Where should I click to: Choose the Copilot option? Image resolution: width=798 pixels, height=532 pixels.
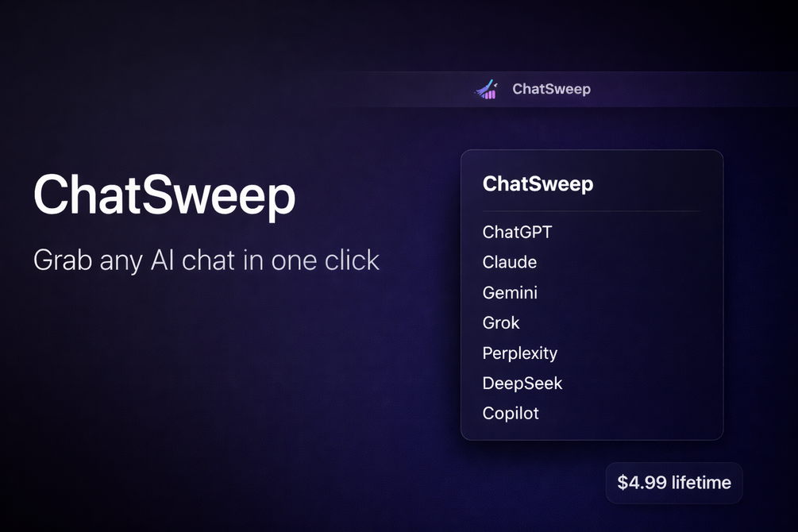click(x=511, y=414)
